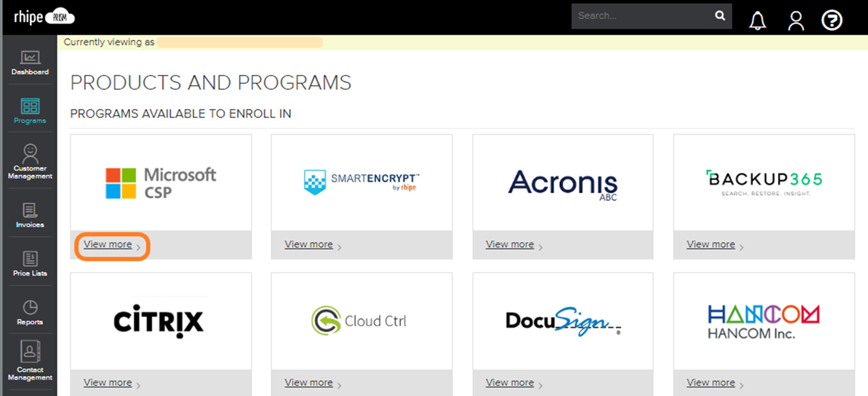
Task: Click View more under Cloud Ctrl
Action: [309, 382]
